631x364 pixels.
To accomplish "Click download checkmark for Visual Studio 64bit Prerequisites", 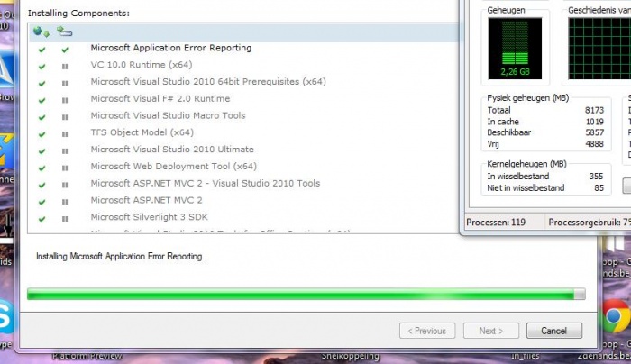I will point(41,84).
